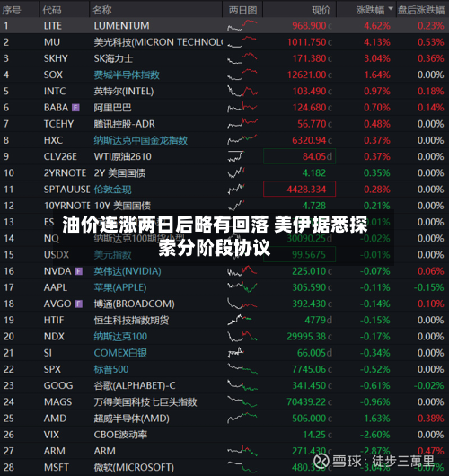Click the price 968.900 for LITE

pos(309,25)
